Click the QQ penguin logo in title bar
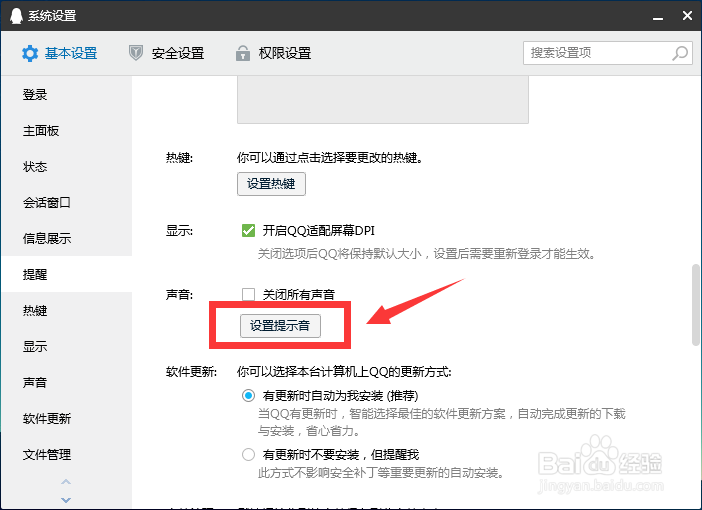Screen dimensions: 702x510 click(16, 16)
